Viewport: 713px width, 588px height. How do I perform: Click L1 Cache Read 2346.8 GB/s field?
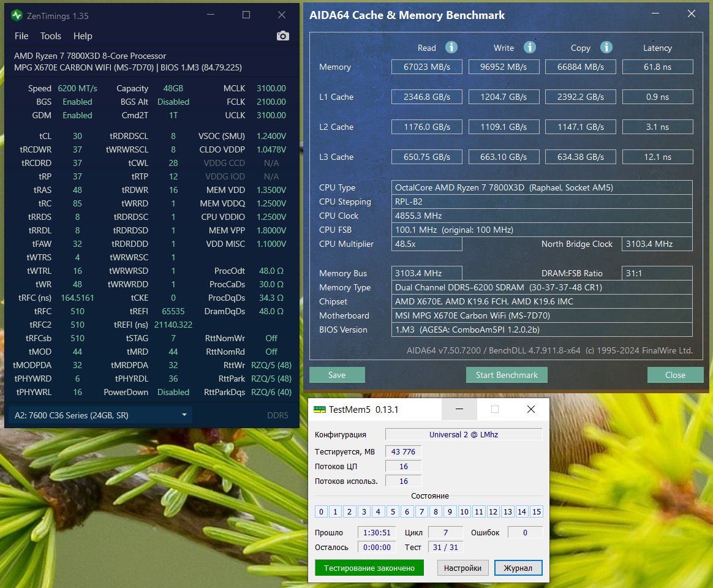coord(426,97)
